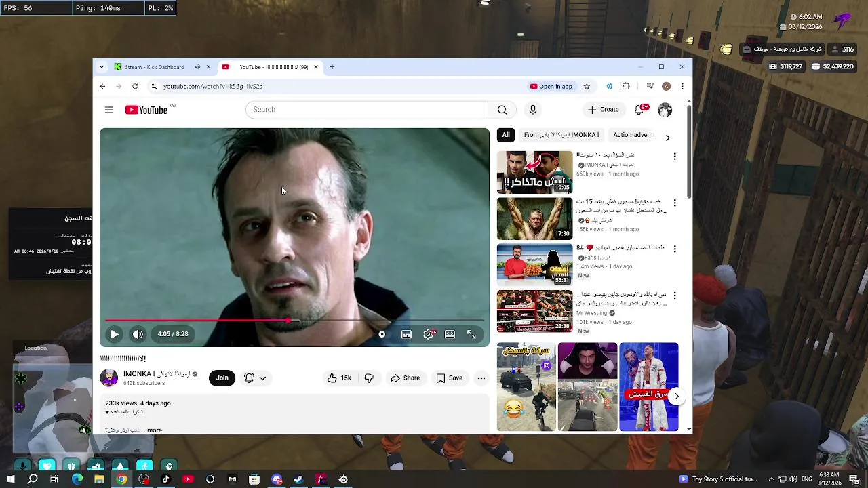Expand the description with ...more
Viewport: 868px width, 488px height.
click(153, 430)
